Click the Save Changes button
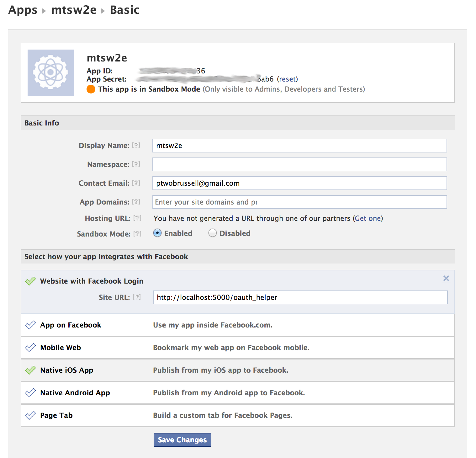Viewport: 476px width, 458px height. pyautogui.click(x=182, y=440)
